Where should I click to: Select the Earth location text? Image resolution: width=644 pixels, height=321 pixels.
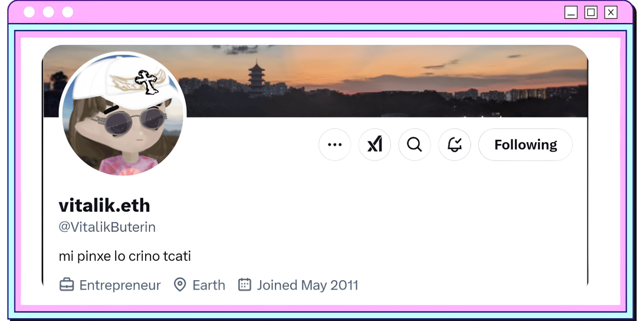pyautogui.click(x=209, y=285)
